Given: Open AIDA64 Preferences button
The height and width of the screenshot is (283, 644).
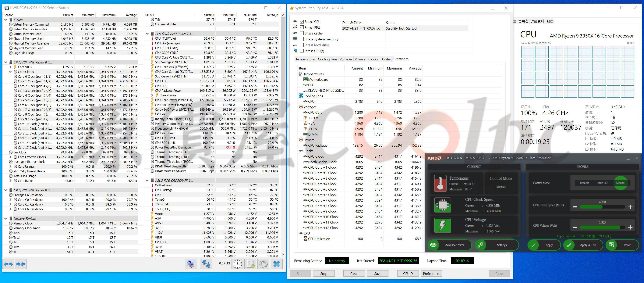Looking at the screenshot, I should 431,274.
